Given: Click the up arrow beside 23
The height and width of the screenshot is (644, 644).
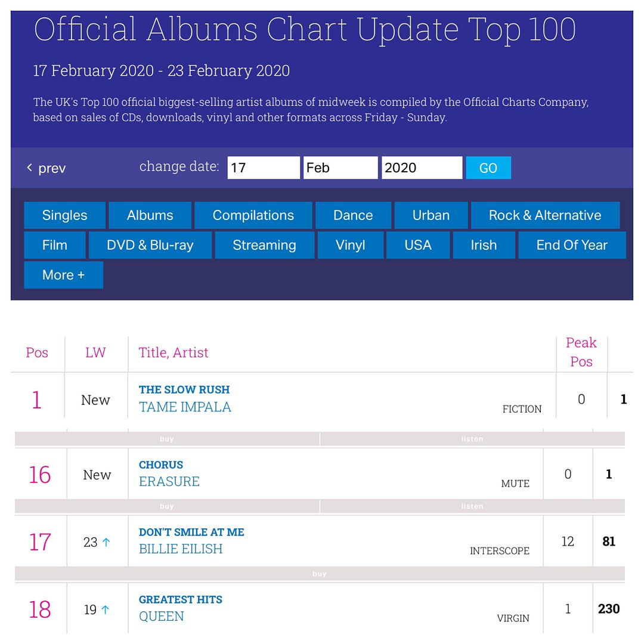Looking at the screenshot, I should click(x=106, y=542).
